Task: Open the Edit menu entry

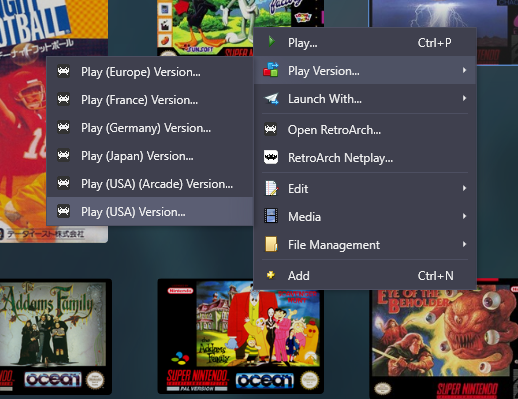Action: [x=365, y=189]
